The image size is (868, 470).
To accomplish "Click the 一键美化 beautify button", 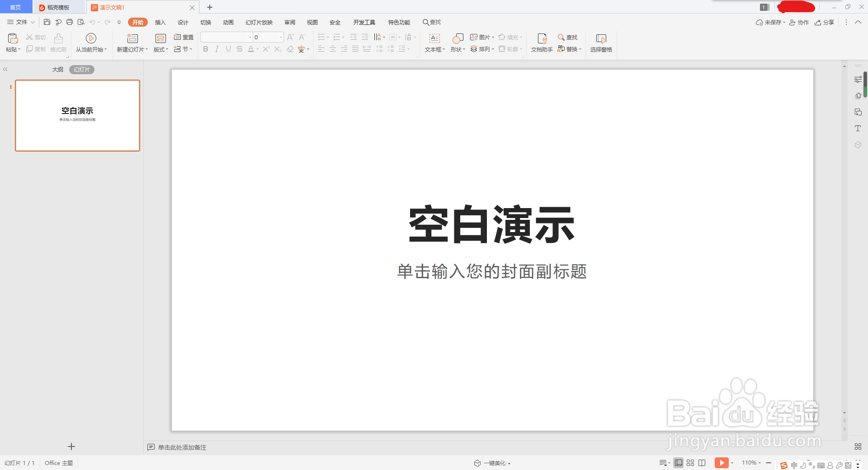I will tap(492, 463).
